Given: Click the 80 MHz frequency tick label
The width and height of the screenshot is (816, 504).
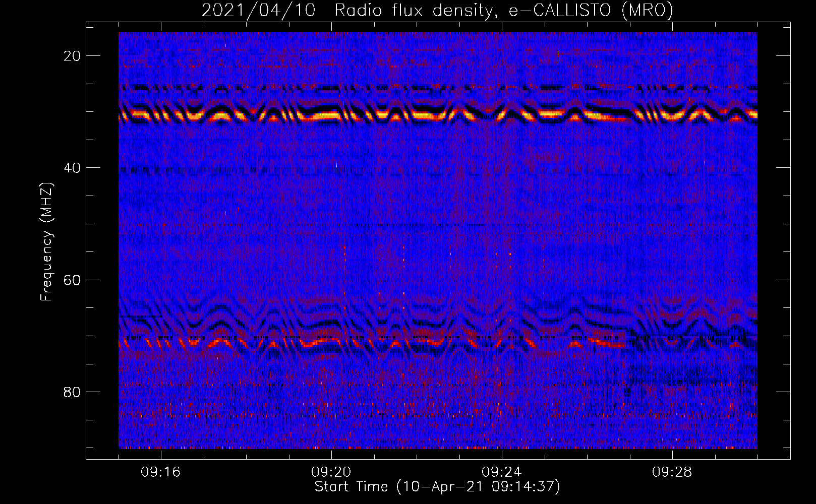Looking at the screenshot, I should click(x=72, y=392).
